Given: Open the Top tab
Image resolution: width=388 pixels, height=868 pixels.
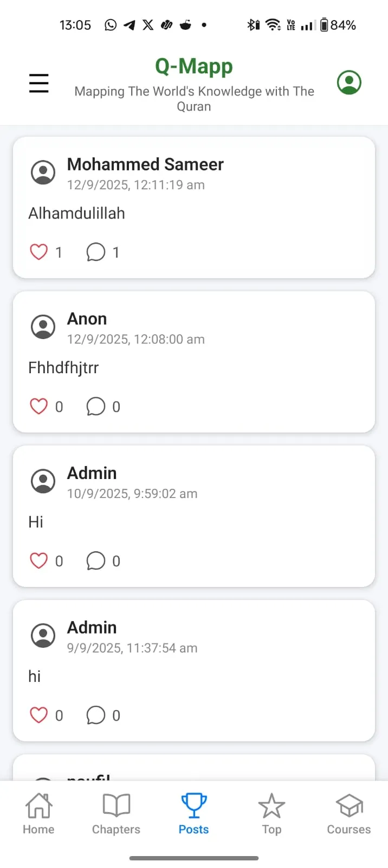Looking at the screenshot, I should pyautogui.click(x=271, y=813).
